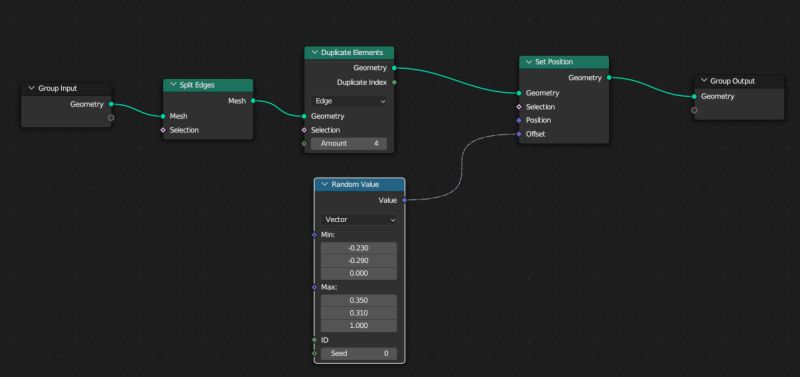Click Set Position Offset socket
This screenshot has height=377, width=800.
point(519,134)
